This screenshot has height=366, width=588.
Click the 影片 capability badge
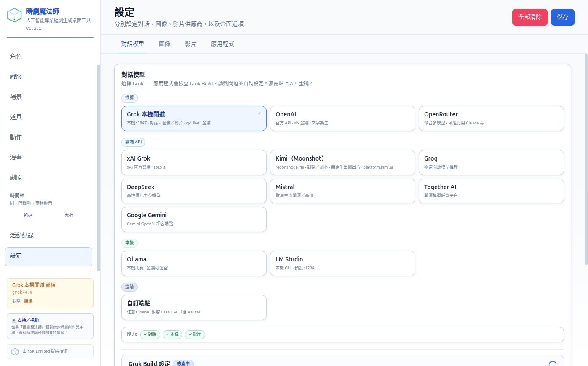195,334
